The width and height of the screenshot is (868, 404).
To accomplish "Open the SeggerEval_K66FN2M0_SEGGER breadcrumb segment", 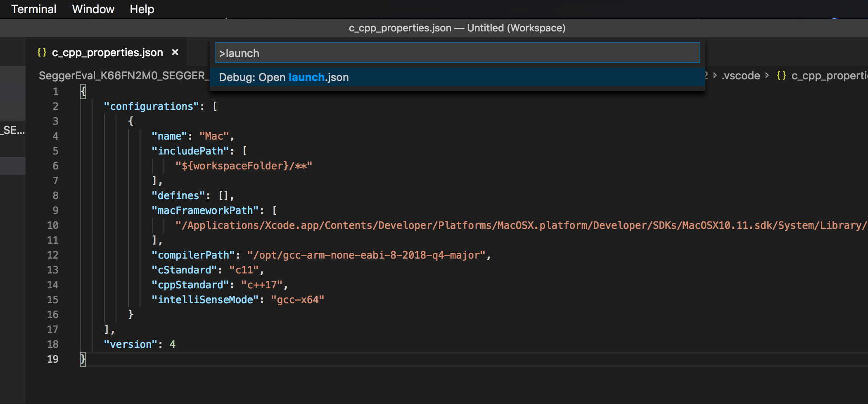I will (x=122, y=76).
